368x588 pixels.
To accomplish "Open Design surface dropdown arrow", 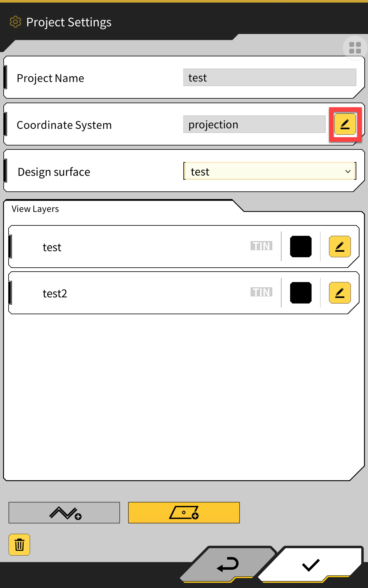I will 348,171.
